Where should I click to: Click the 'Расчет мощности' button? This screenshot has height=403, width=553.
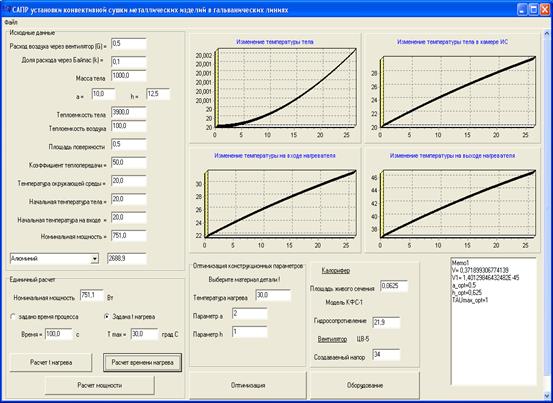click(x=100, y=385)
